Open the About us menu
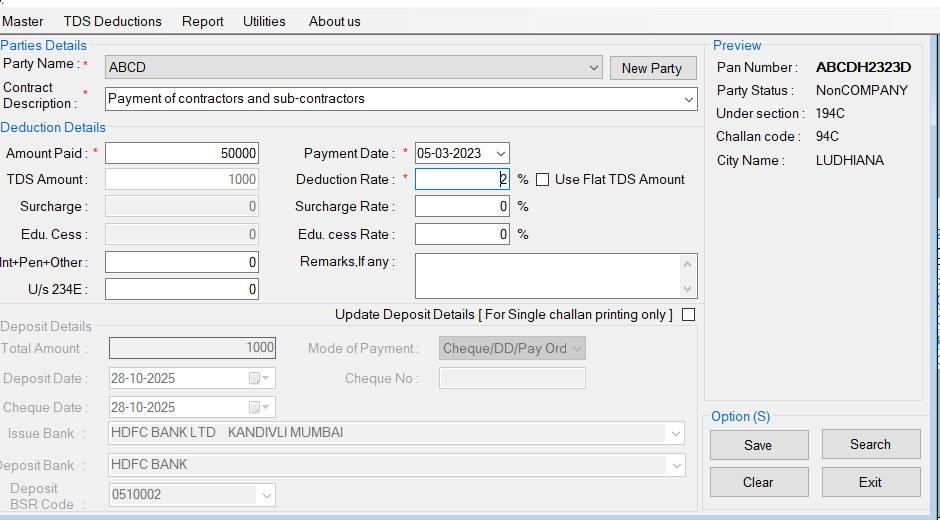This screenshot has height=520, width=940. pos(334,21)
